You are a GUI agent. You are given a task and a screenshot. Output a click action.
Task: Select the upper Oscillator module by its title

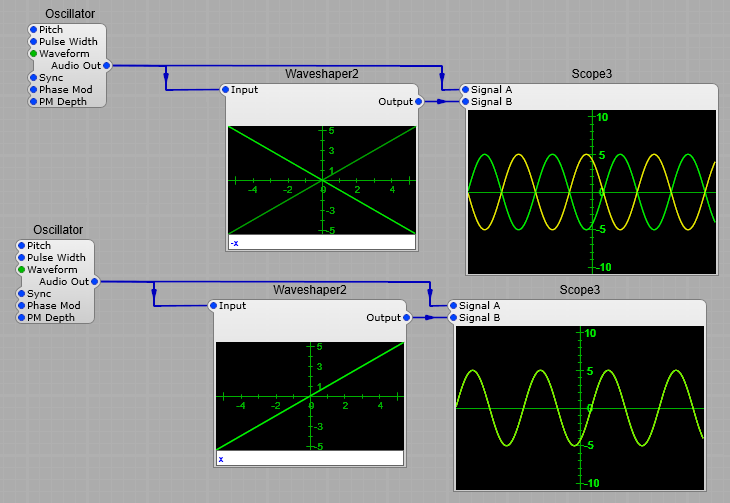click(70, 14)
